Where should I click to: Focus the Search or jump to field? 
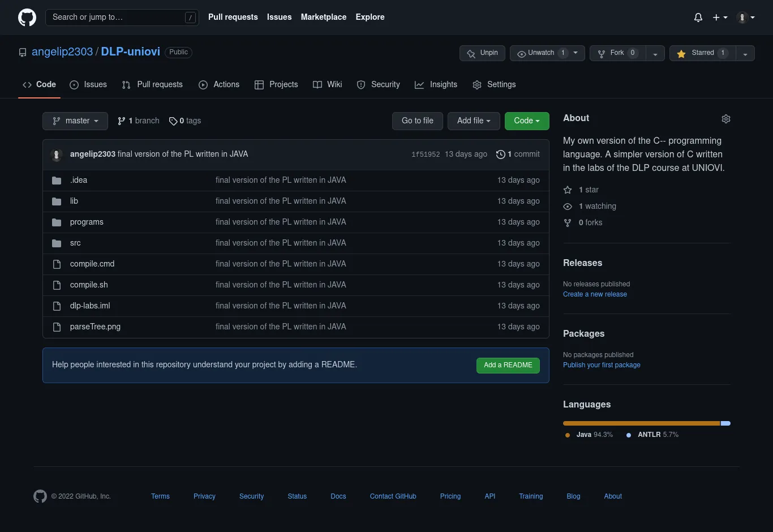pyautogui.click(x=122, y=18)
